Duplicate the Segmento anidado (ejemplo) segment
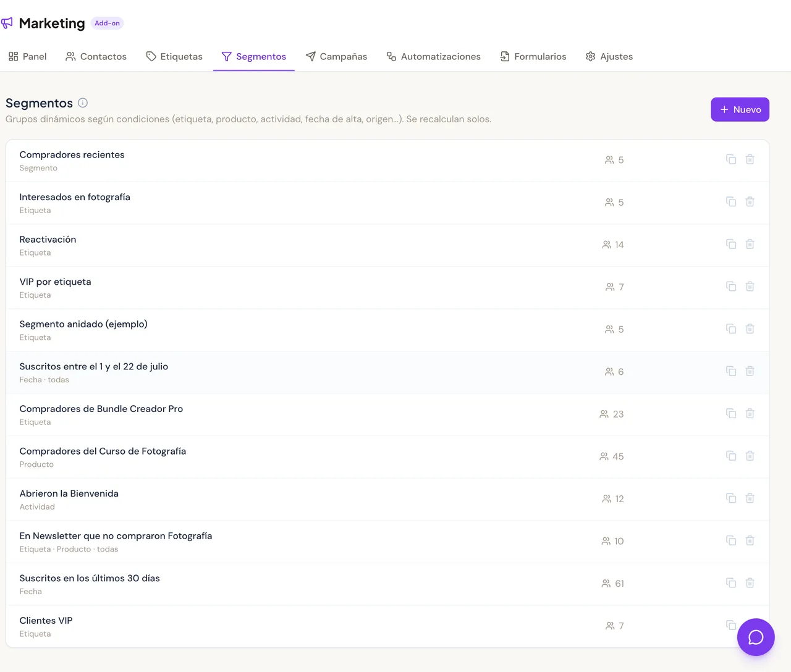 pyautogui.click(x=731, y=329)
